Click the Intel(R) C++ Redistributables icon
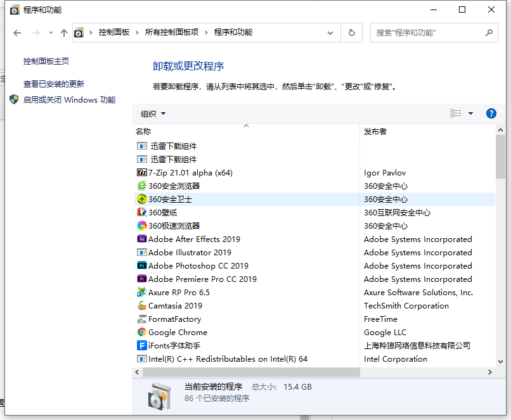 click(142, 359)
